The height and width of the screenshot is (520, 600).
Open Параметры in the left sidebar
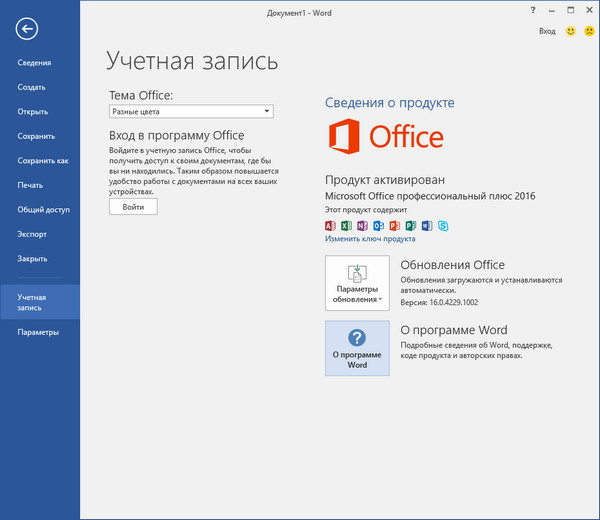[38, 332]
